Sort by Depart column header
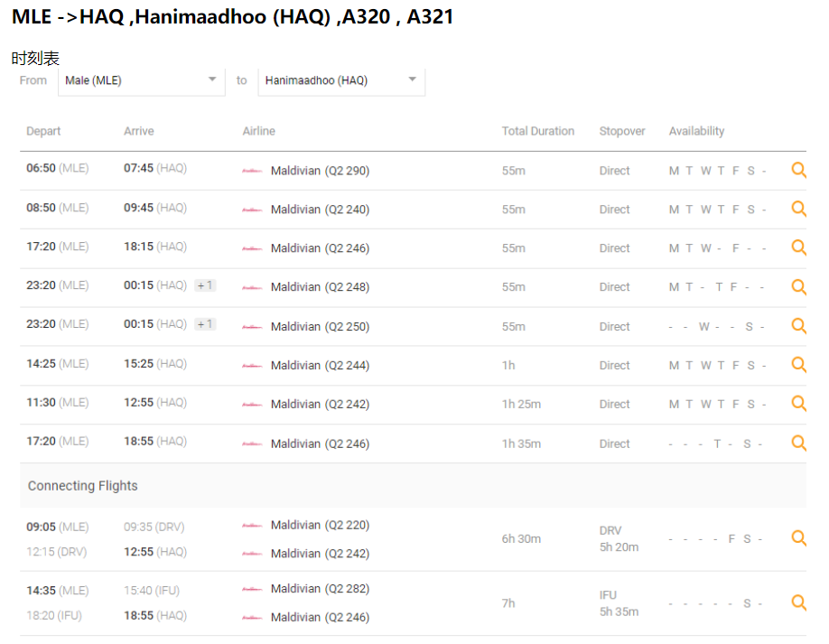This screenshot has height=644, width=829. click(x=43, y=131)
